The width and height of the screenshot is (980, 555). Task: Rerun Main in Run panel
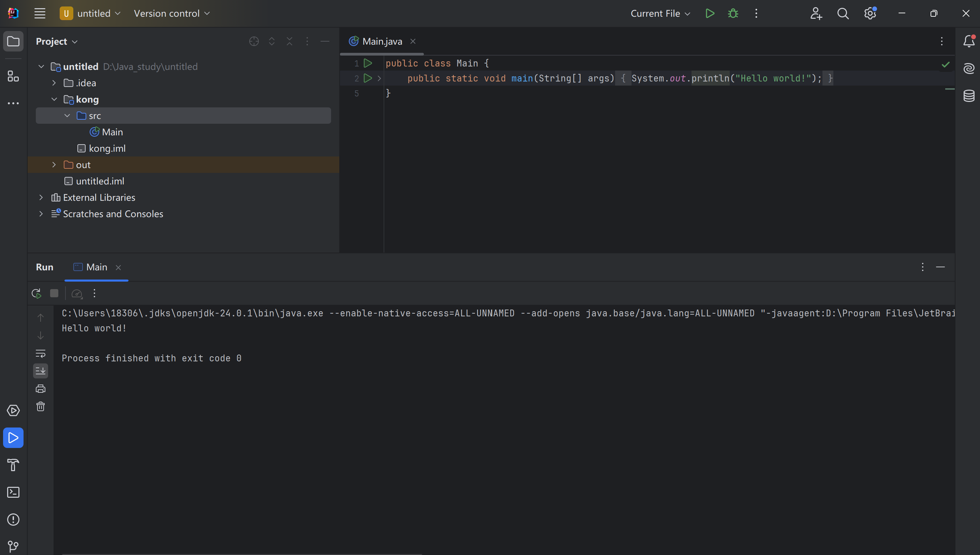click(x=36, y=294)
